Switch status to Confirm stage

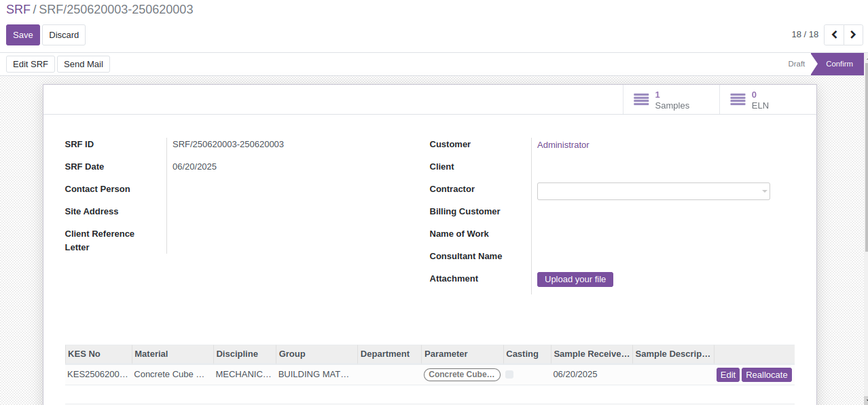coord(839,64)
